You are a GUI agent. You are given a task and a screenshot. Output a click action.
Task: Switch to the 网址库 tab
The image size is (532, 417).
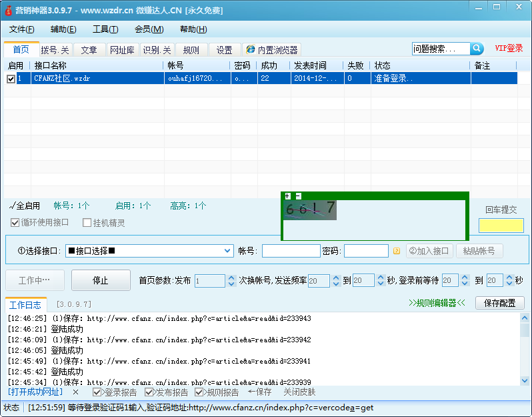pos(123,50)
